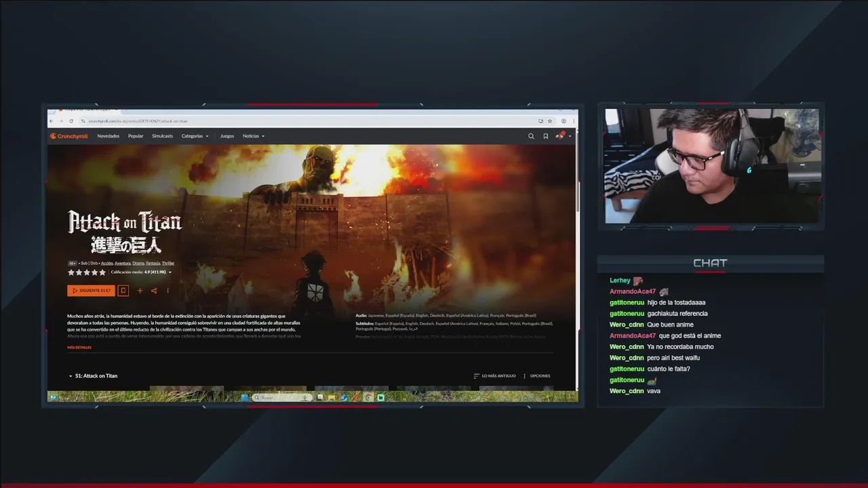Open the Opciones episode menu

pos(536,375)
